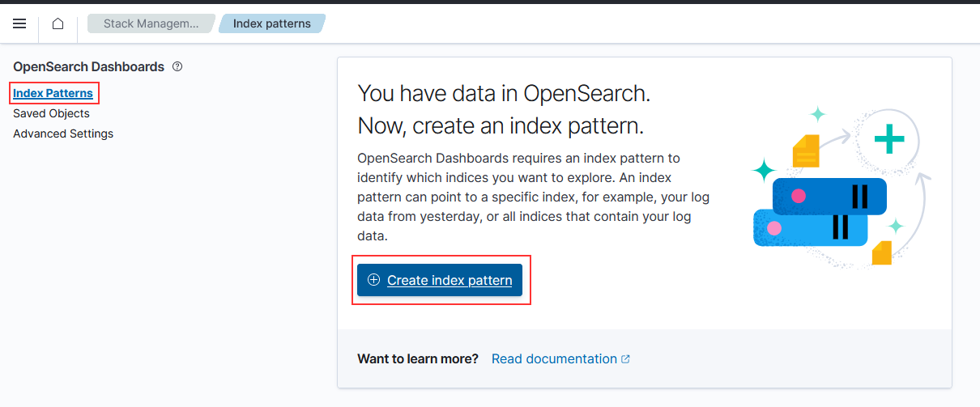The height and width of the screenshot is (407, 980).
Task: Click the Create index pattern button
Action: [x=440, y=280]
